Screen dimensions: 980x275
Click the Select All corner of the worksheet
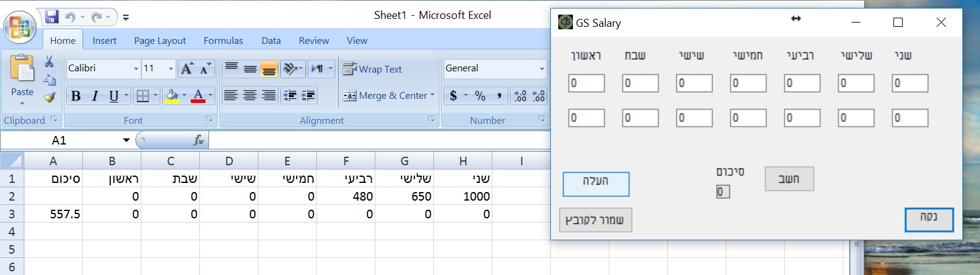tap(12, 161)
